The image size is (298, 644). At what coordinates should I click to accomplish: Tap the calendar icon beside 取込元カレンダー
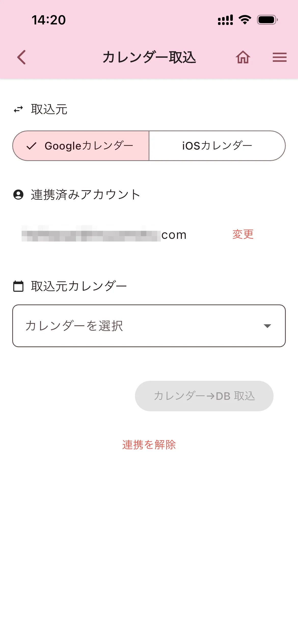pyautogui.click(x=18, y=286)
